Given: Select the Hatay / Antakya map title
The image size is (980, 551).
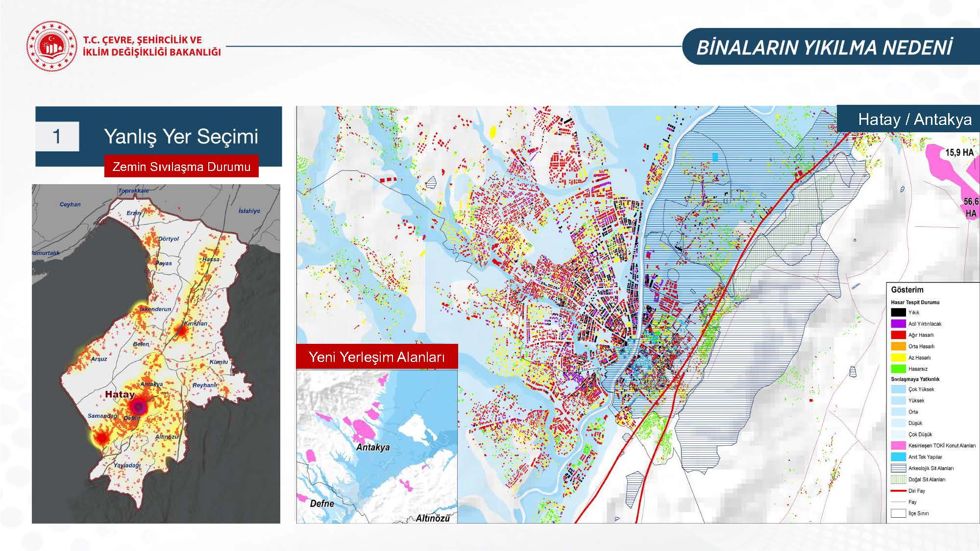Looking at the screenshot, I should tap(914, 120).
